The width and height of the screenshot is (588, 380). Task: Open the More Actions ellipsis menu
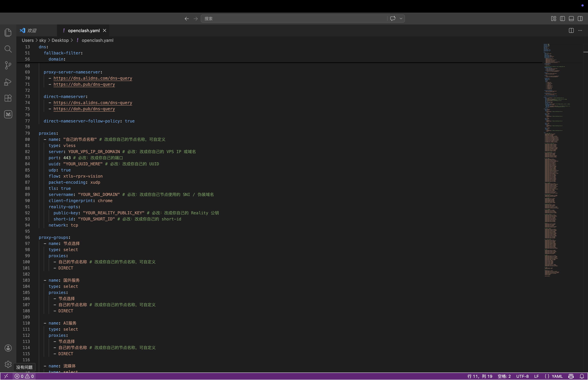(580, 30)
